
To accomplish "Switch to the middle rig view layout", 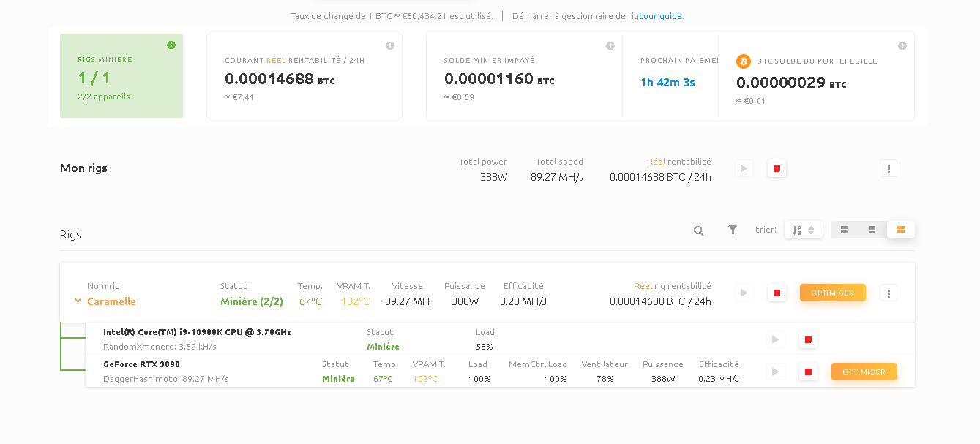I will coord(872,230).
